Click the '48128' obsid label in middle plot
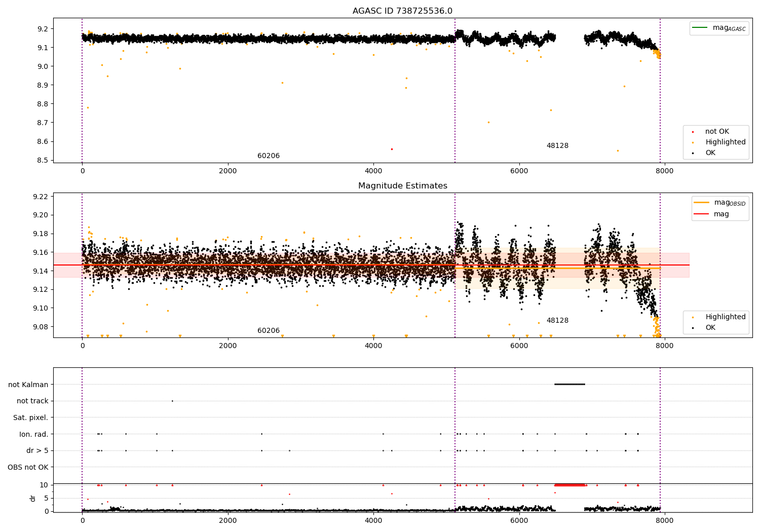This screenshot has width=760, height=532. 557,321
